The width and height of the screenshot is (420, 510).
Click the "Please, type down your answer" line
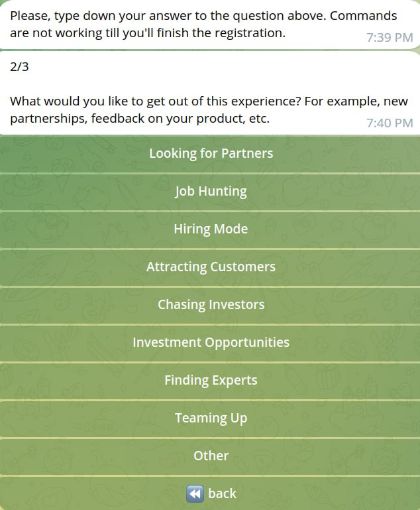click(x=166, y=15)
